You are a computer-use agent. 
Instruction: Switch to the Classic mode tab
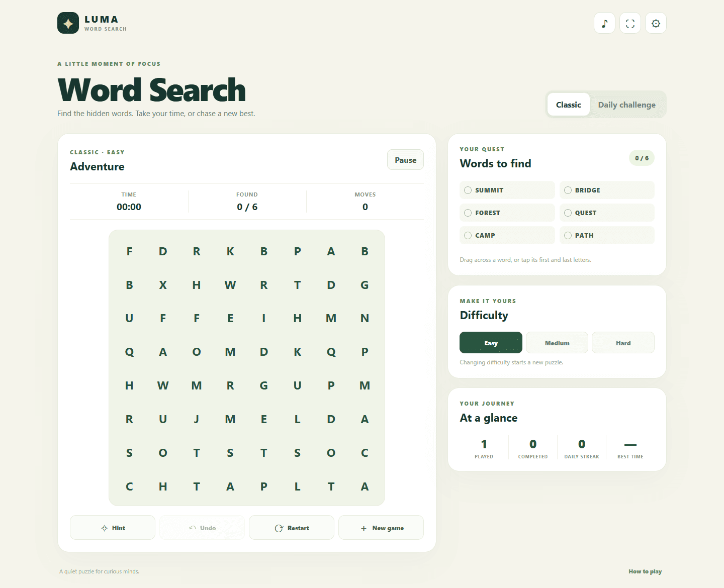[x=568, y=105]
